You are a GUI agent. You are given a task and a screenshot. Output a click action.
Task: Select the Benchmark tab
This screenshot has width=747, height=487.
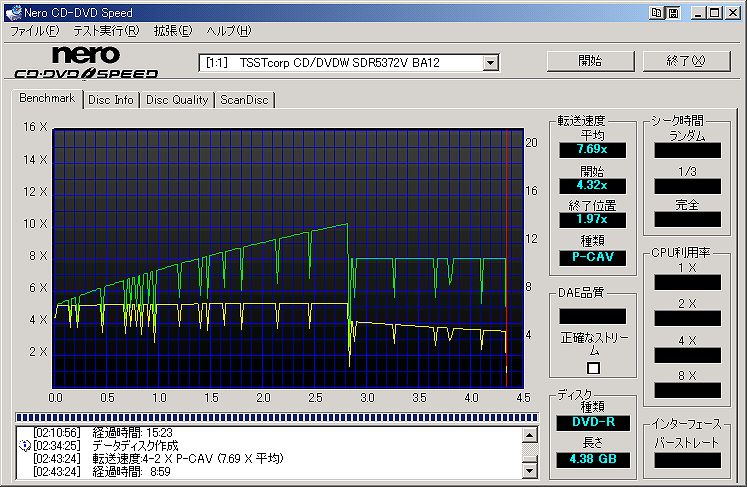click(47, 98)
